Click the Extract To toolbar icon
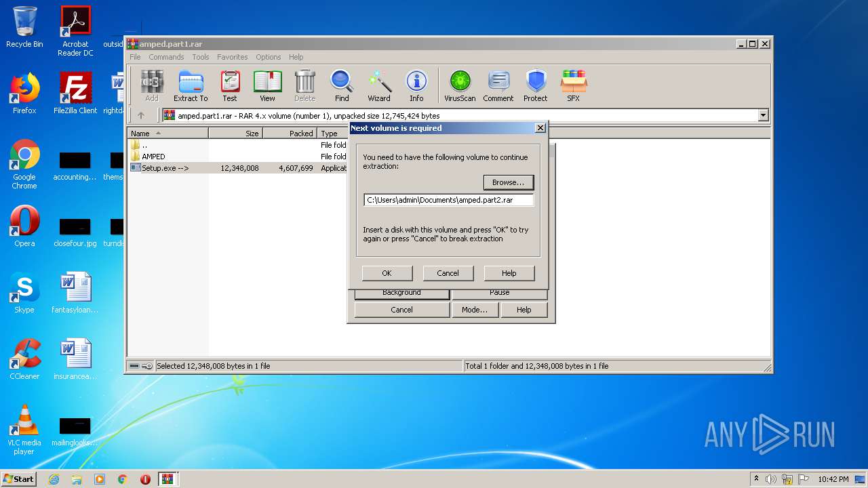This screenshot has height=488, width=868. pos(191,86)
